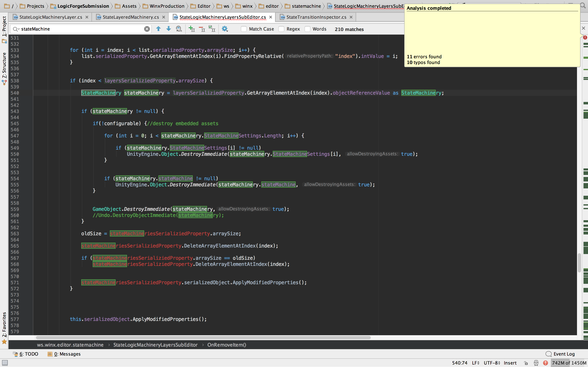Toggle read-only lock icon in status bar

pos(526,363)
